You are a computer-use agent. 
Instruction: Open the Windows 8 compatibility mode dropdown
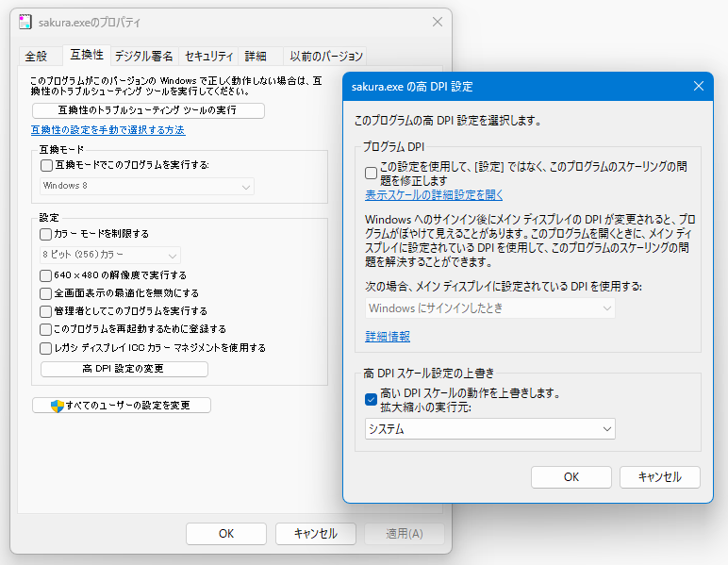tap(147, 187)
